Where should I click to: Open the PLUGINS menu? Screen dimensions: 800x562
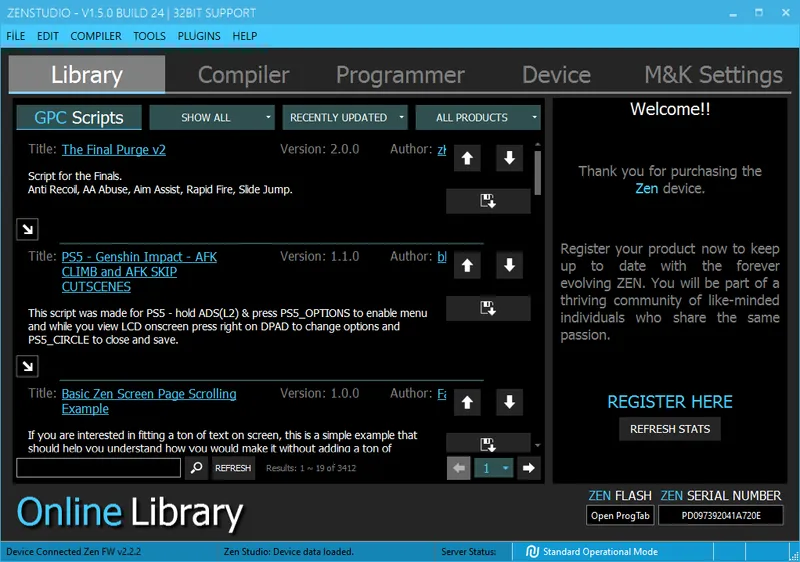click(199, 36)
